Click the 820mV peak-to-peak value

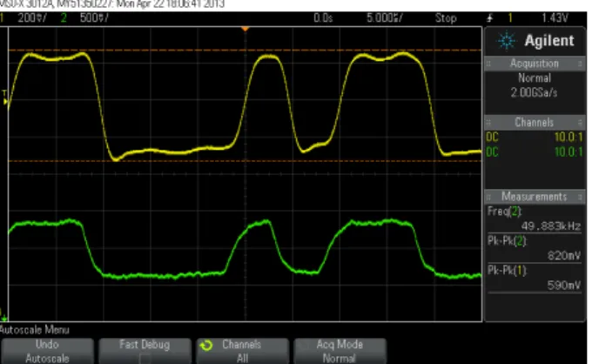(x=564, y=256)
